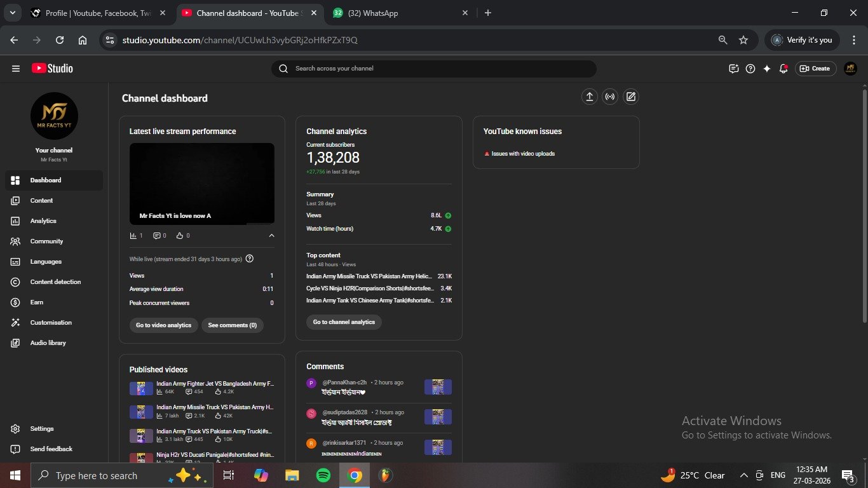The height and width of the screenshot is (488, 868).
Task: Click the sparkle Ask Studio icon
Action: click(767, 69)
